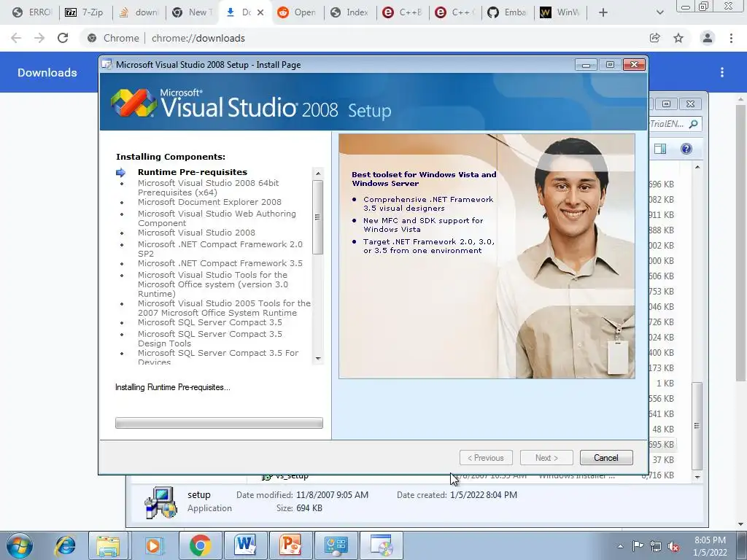This screenshot has height=560, width=747.
Task: Open Chrome's three-dot main menu
Action: point(731,38)
